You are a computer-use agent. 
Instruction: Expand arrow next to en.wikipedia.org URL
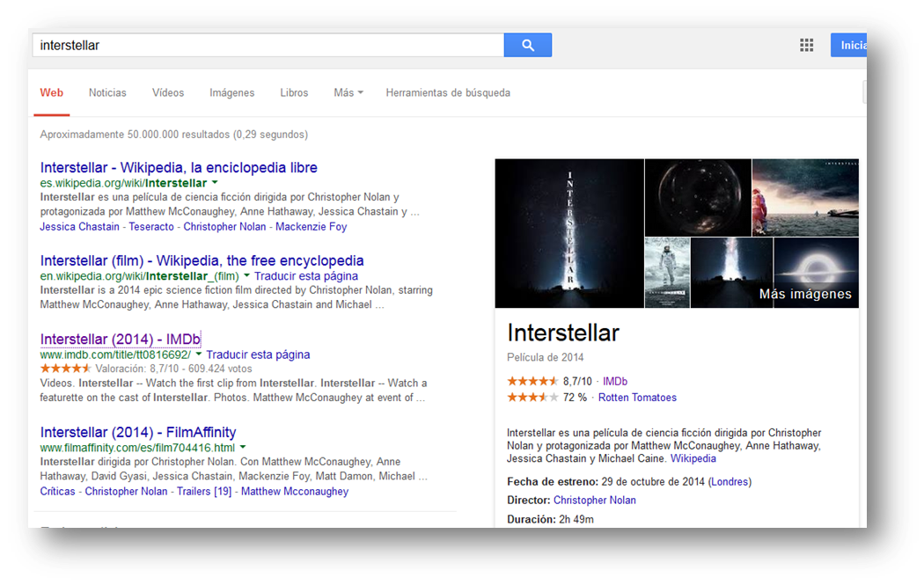tap(247, 275)
